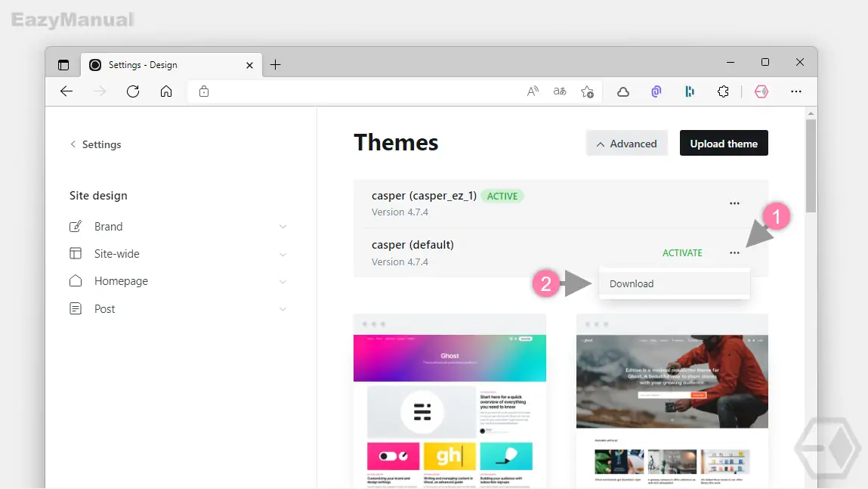The height and width of the screenshot is (489, 868).
Task: Collapse the Advanced themes section
Action: [627, 144]
